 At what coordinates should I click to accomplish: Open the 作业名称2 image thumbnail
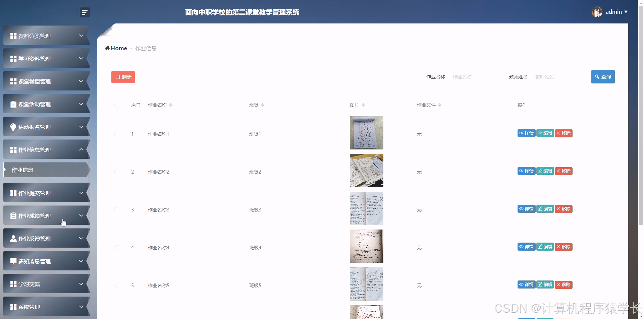click(367, 171)
